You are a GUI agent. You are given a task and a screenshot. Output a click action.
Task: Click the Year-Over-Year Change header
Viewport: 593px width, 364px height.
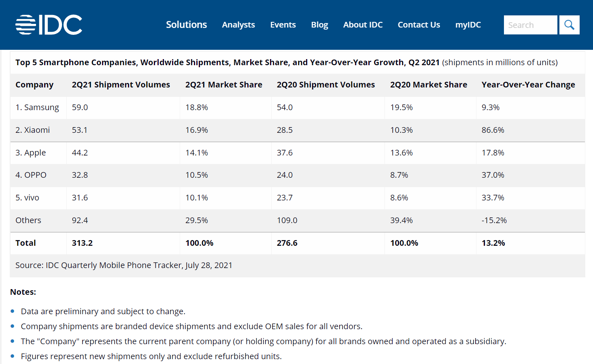click(528, 85)
